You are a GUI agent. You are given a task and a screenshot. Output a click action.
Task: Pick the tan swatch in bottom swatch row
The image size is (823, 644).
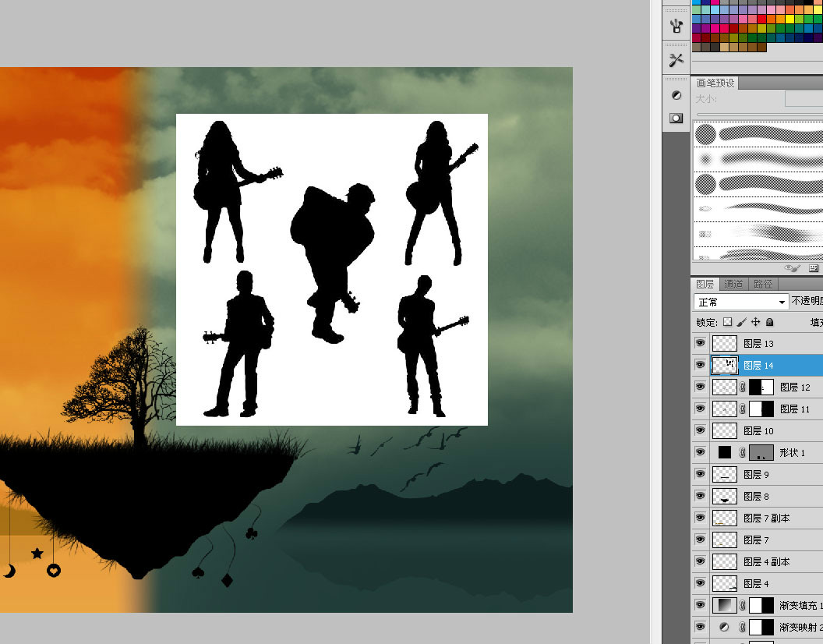coord(724,48)
